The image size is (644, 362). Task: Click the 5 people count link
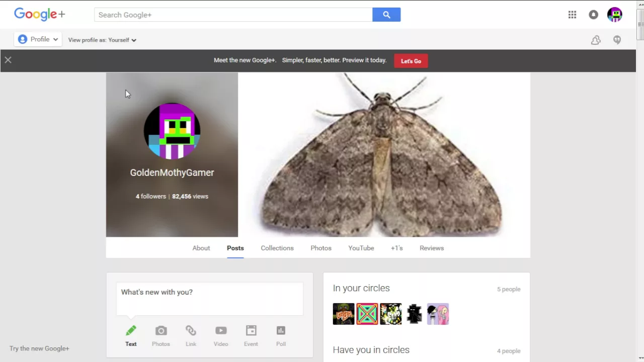point(509,289)
